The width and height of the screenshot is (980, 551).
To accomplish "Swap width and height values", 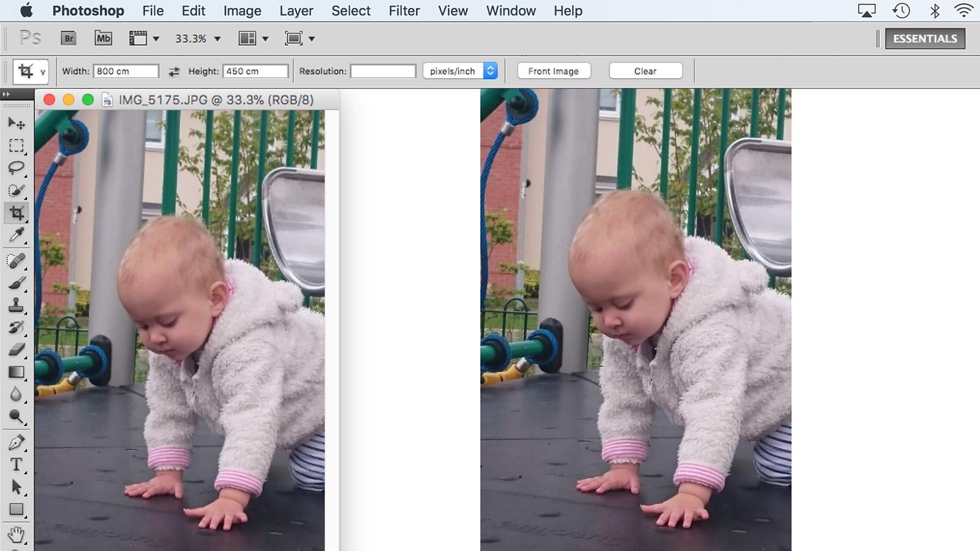I will (x=174, y=72).
